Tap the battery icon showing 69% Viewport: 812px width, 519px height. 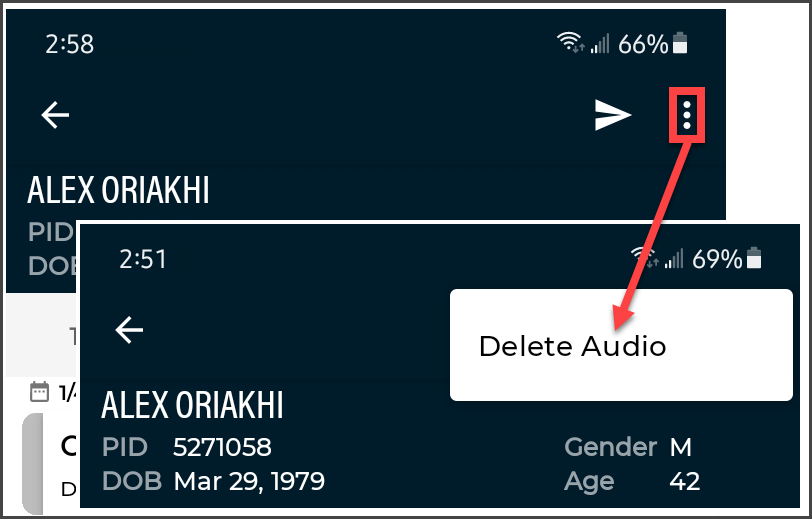pyautogui.click(x=755, y=259)
